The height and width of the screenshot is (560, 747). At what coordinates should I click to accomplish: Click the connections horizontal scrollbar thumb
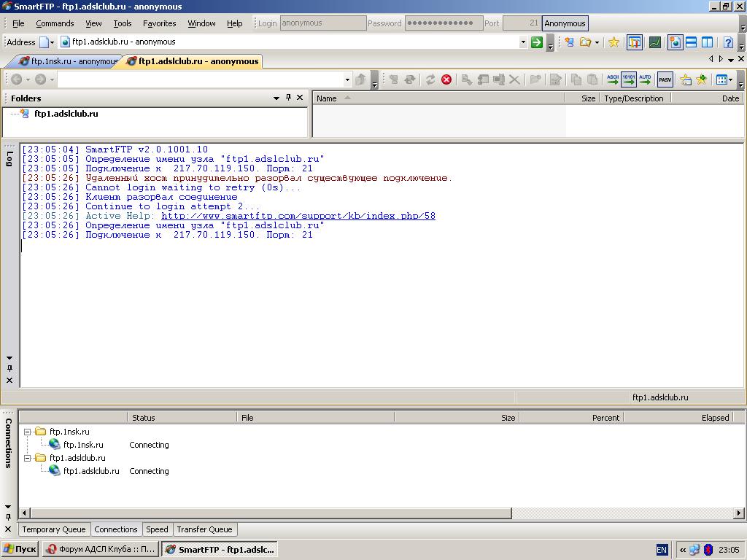[x=271, y=513]
